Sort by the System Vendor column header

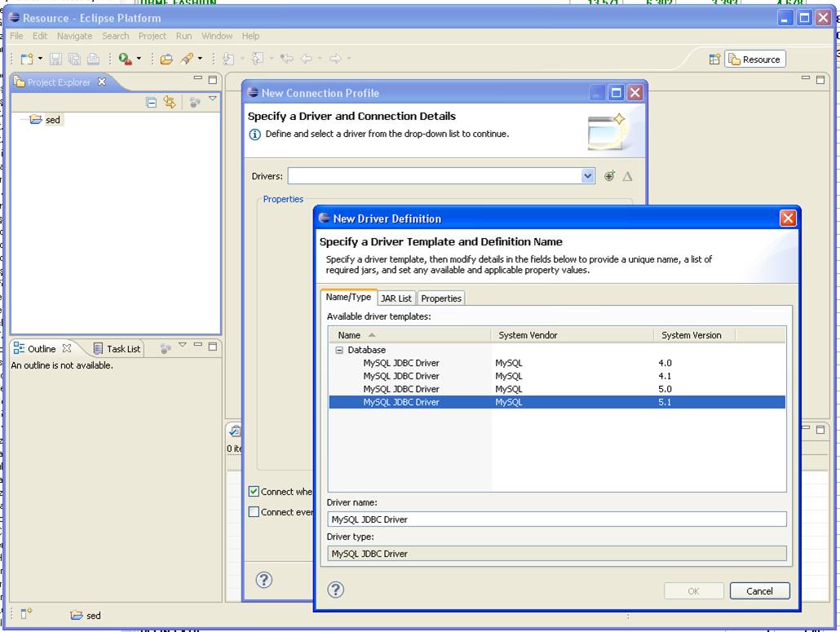click(x=573, y=334)
